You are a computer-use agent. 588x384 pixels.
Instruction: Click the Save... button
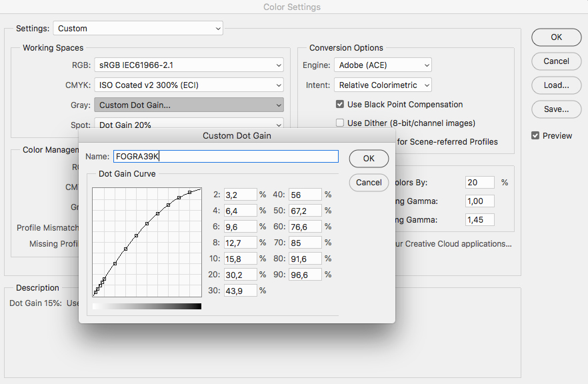point(556,109)
